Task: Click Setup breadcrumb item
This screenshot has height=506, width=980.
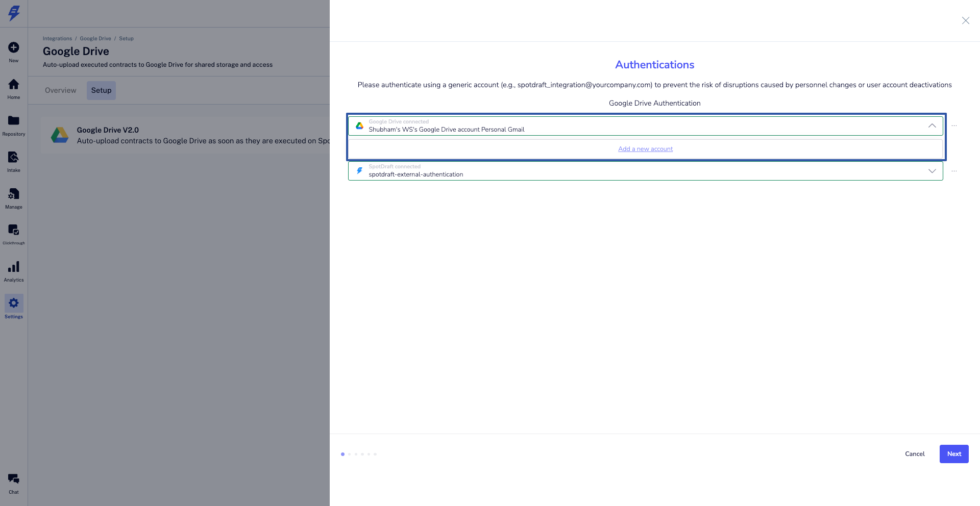Action: point(126,39)
